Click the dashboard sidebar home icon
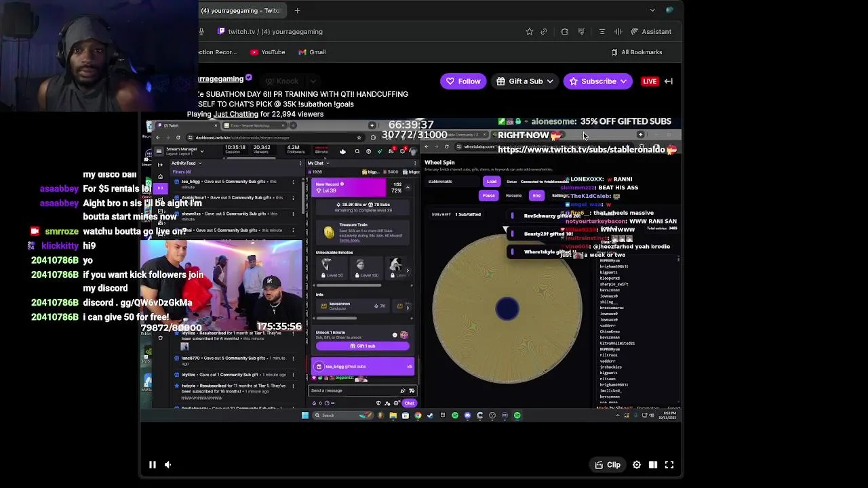 (x=160, y=176)
